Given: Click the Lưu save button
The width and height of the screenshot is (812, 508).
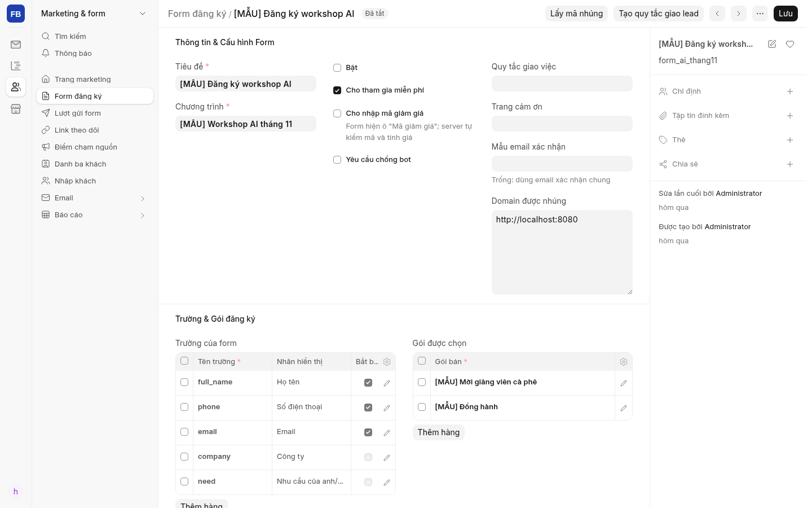Looking at the screenshot, I should point(785,14).
